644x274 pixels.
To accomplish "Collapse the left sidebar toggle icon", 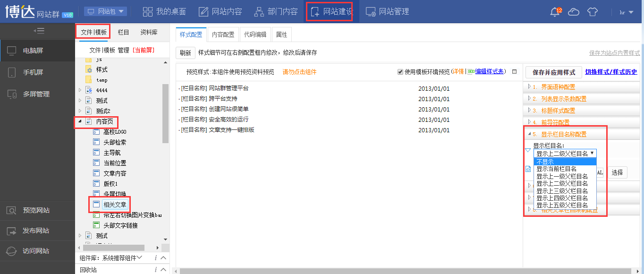I will tap(39, 31).
